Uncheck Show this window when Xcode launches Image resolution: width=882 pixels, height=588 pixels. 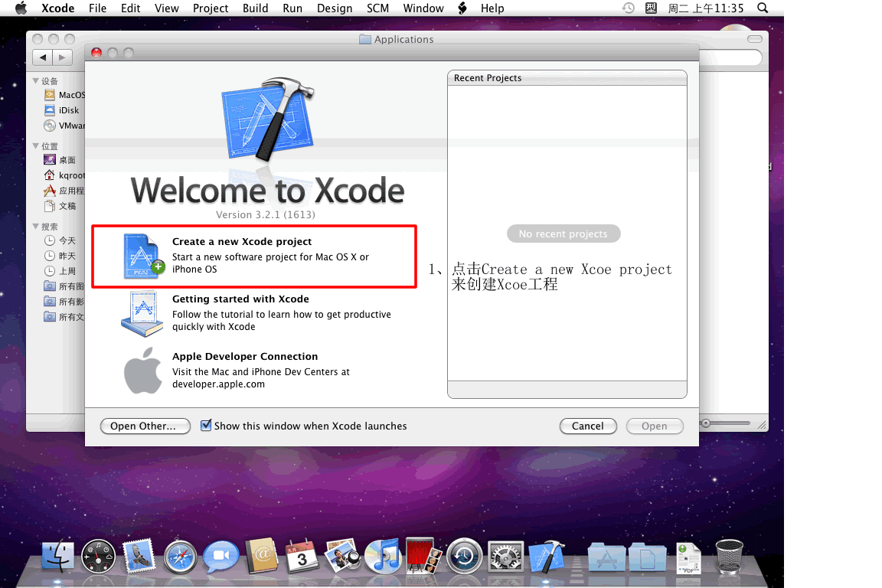pyautogui.click(x=207, y=426)
